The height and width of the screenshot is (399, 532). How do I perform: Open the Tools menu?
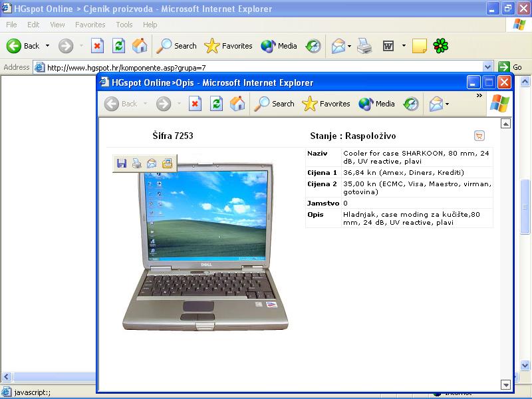[x=124, y=25]
